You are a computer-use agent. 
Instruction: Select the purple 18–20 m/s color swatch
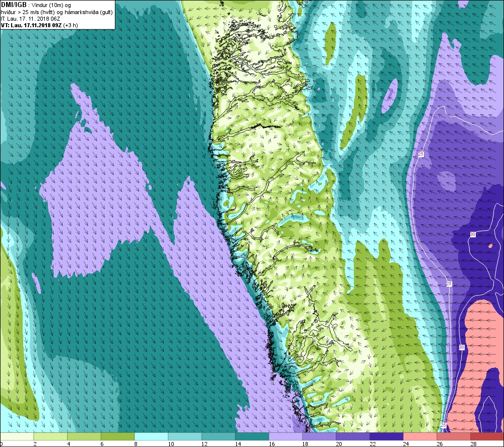[x=319, y=436]
